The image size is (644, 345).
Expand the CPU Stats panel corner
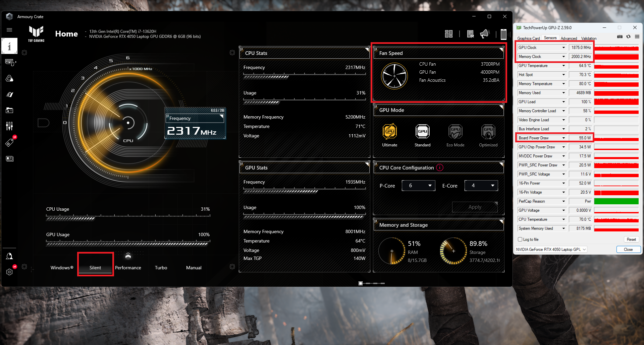pyautogui.click(x=367, y=50)
